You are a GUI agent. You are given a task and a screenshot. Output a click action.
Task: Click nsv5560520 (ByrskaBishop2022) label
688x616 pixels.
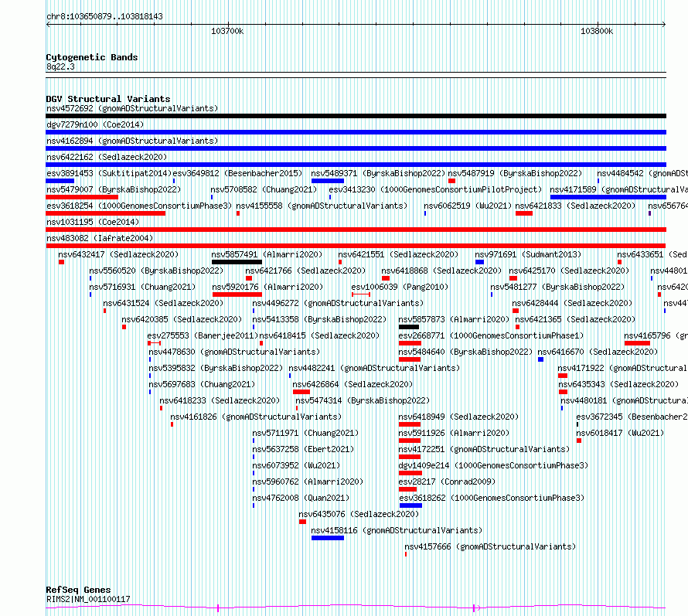pyautogui.click(x=156, y=271)
